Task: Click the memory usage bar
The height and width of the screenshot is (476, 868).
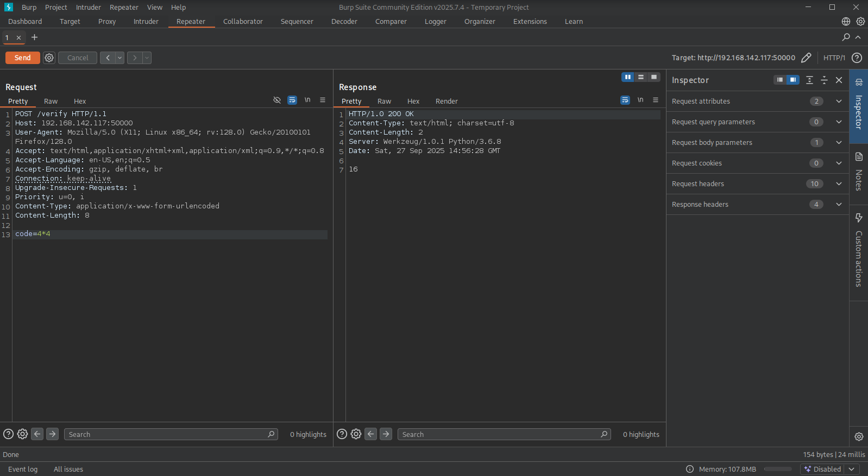Action: tap(777, 469)
